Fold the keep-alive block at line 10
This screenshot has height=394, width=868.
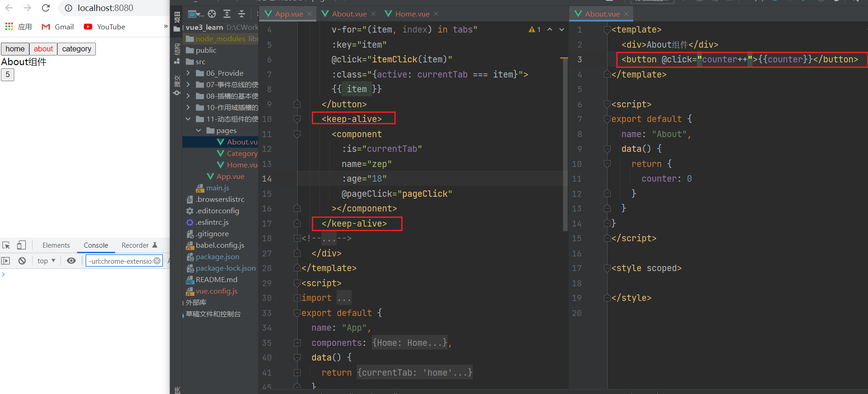pyautogui.click(x=297, y=119)
